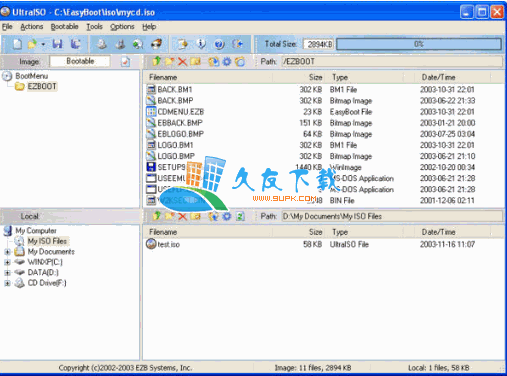The width and height of the screenshot is (507, 376).
Task: Select file BACK.BMP in image list
Action: 175,101
